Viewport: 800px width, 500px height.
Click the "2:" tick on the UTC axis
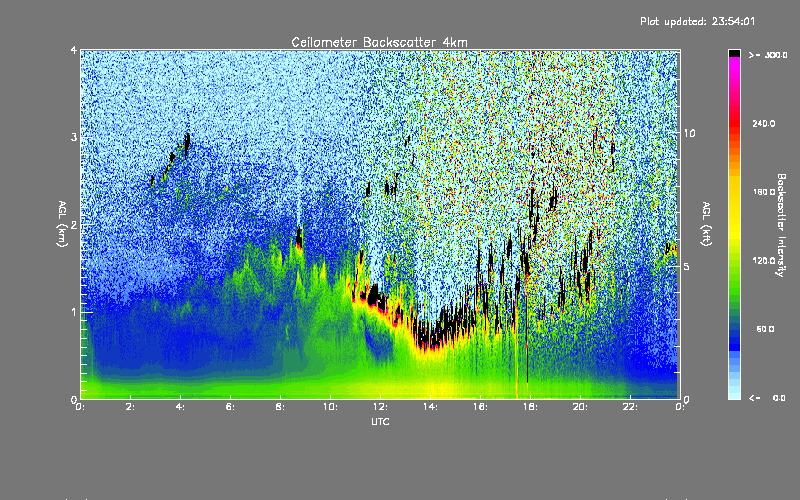coord(131,407)
